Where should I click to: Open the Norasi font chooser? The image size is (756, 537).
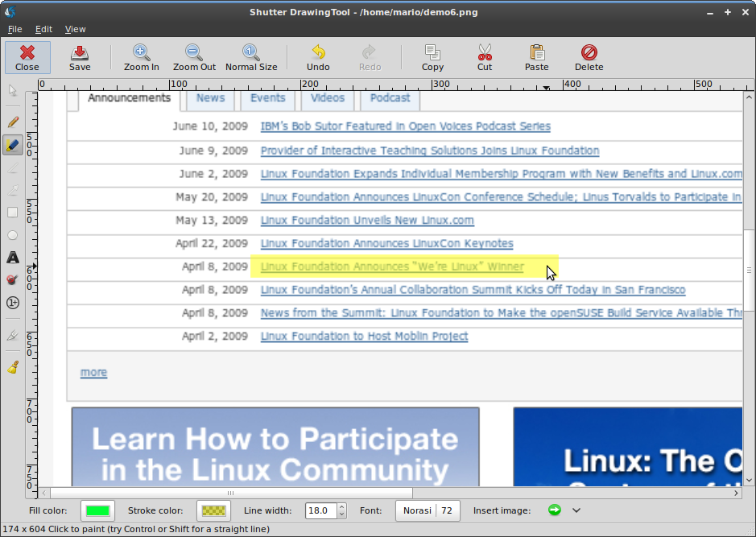click(x=426, y=510)
